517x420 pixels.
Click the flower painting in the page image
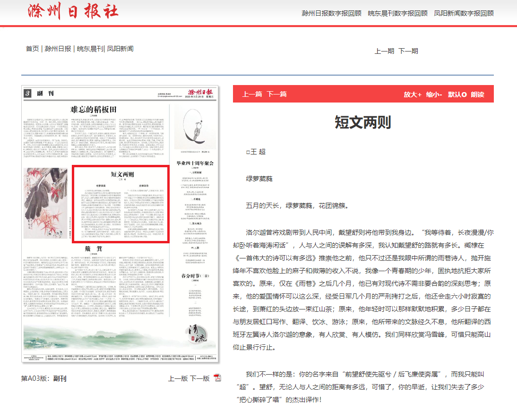tap(45, 203)
